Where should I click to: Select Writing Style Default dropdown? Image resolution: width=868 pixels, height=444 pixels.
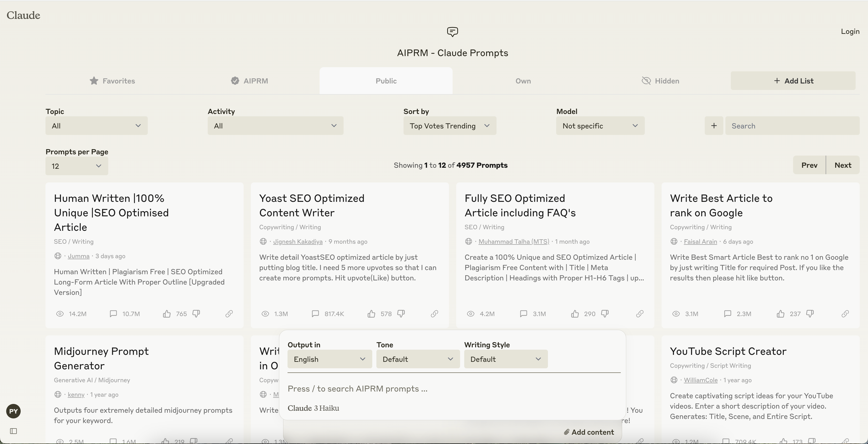click(505, 358)
